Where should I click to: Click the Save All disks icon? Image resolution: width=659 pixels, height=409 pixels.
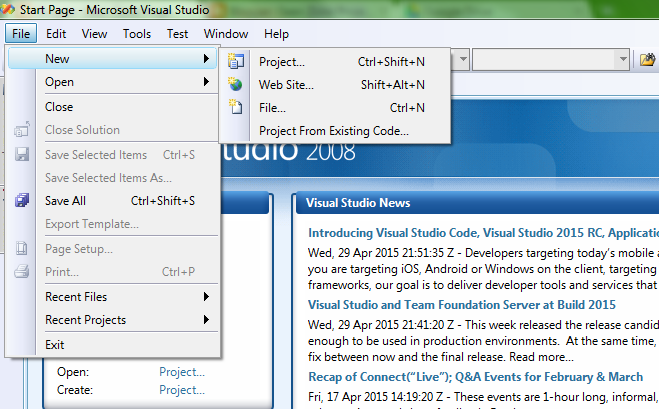(x=22, y=200)
